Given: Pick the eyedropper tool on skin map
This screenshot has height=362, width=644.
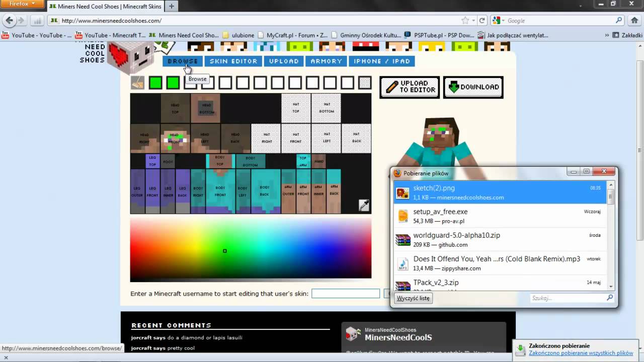Looking at the screenshot, I should 364,205.
